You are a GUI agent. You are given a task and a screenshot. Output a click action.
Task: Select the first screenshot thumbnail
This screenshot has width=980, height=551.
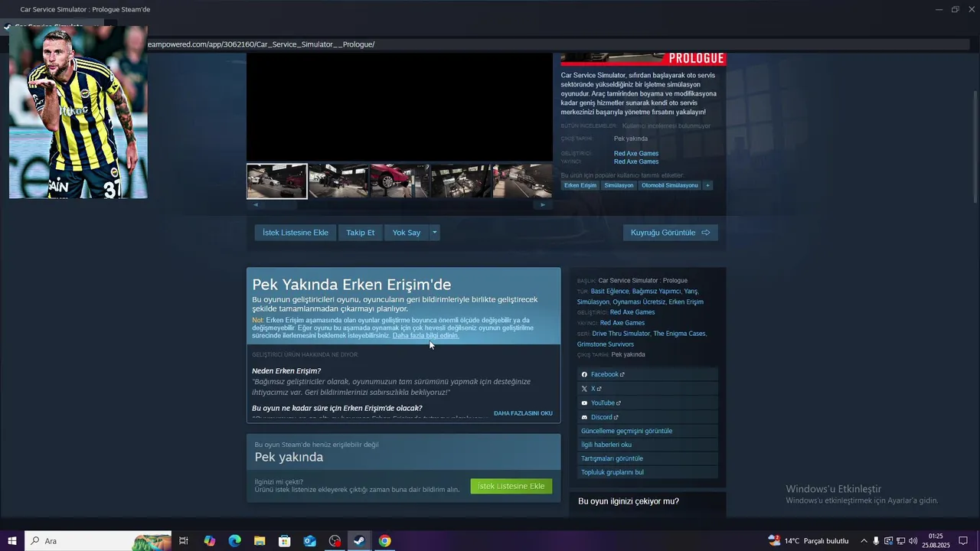coord(277,181)
